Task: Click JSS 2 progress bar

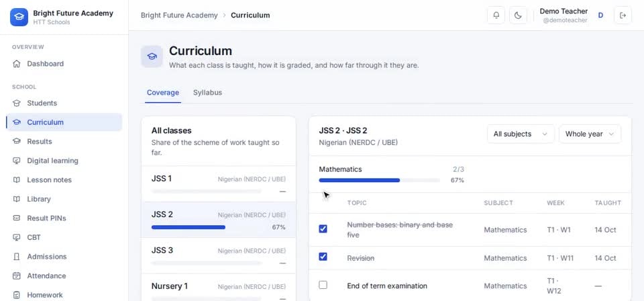Action: point(206,227)
